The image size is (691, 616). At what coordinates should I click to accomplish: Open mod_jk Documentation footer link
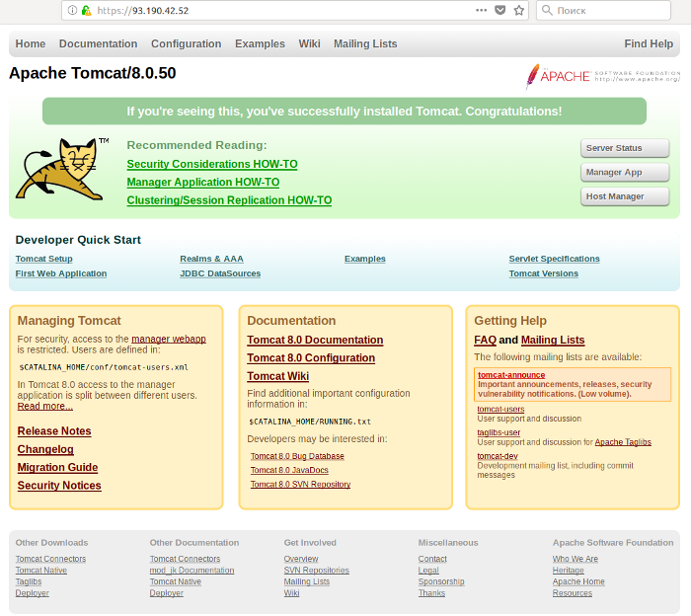(192, 571)
